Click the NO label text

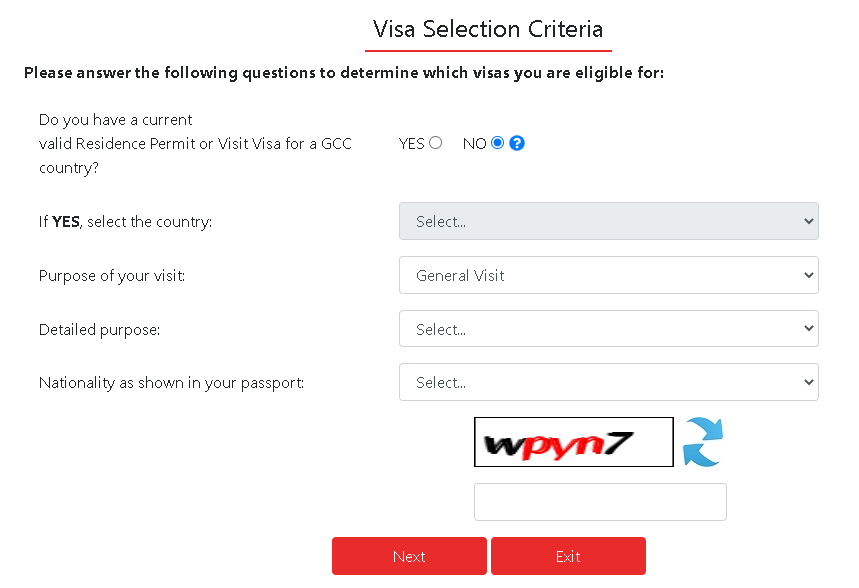click(474, 144)
